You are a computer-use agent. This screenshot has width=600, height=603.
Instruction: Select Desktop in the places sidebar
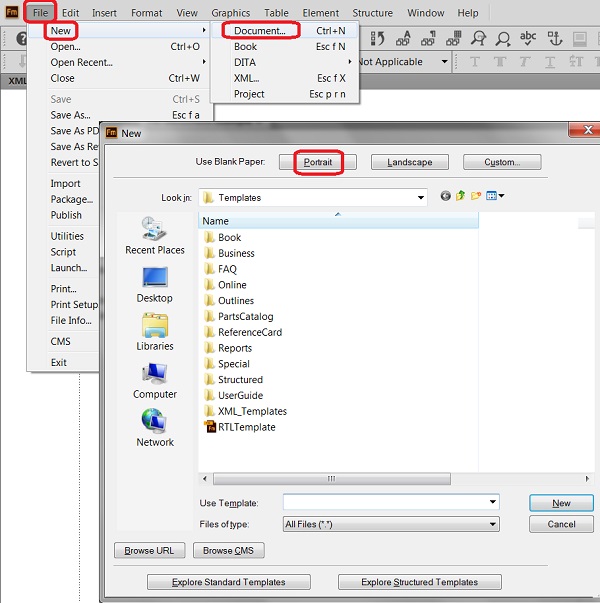click(155, 285)
